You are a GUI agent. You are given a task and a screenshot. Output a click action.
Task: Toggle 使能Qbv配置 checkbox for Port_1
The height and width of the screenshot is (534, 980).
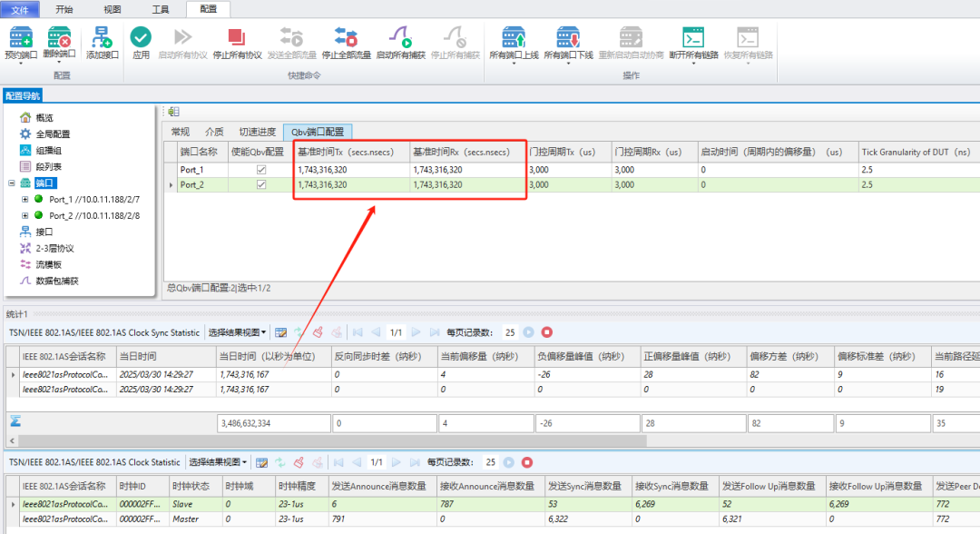(261, 170)
